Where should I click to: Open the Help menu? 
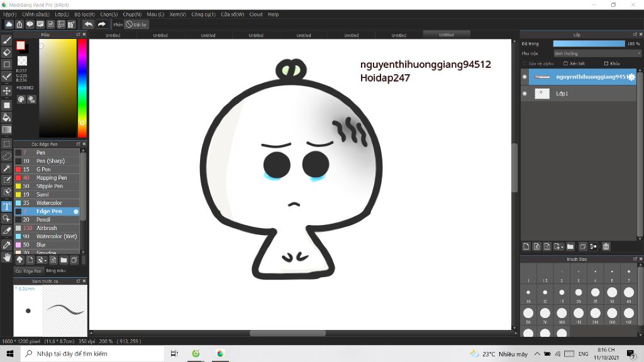[274, 14]
